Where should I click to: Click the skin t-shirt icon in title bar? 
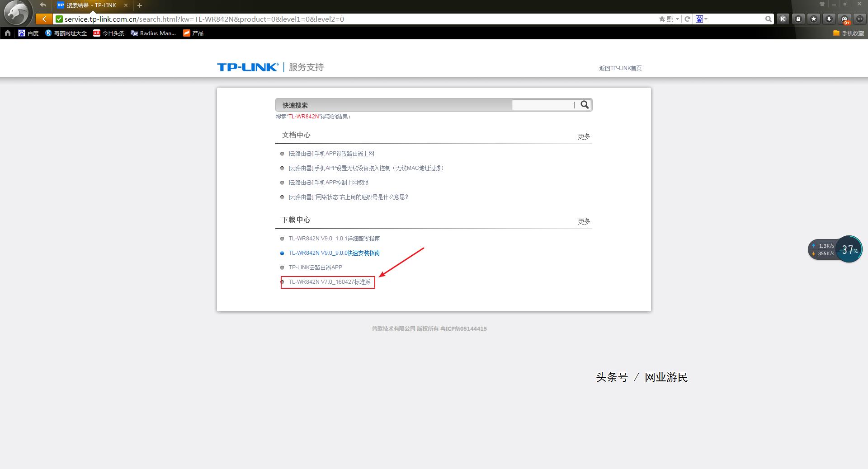tap(822, 4)
